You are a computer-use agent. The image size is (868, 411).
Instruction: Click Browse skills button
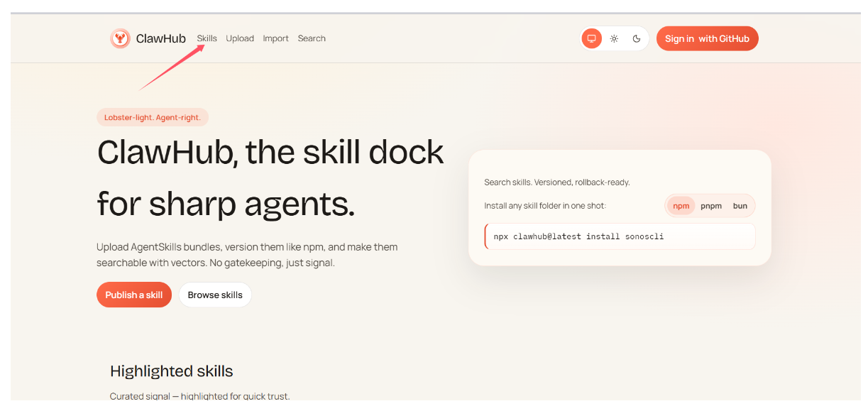[215, 295]
